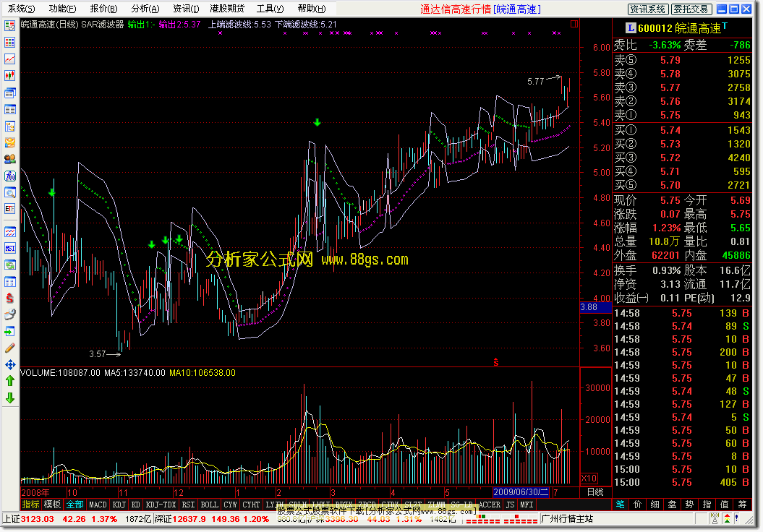This screenshot has height=532, width=763.
Task: Click the red dollar sign icon
Action: click(9, 298)
